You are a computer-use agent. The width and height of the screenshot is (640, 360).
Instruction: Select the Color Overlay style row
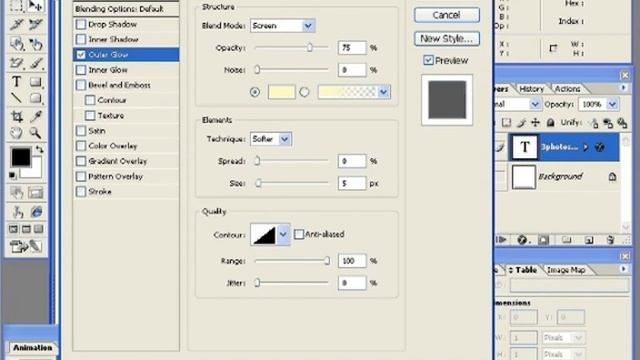pos(126,146)
